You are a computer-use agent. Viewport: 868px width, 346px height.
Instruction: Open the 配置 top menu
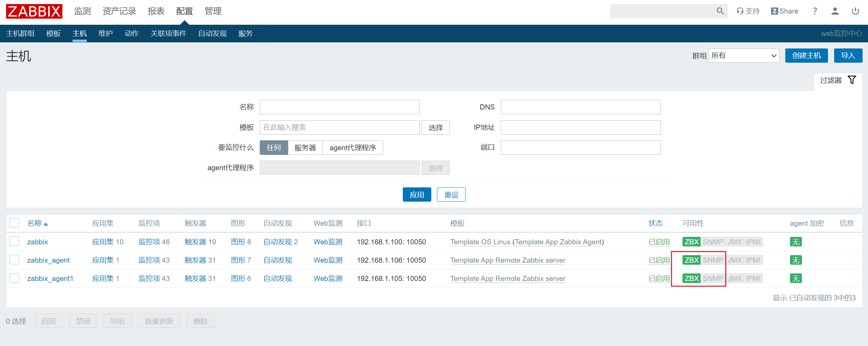[x=184, y=11]
